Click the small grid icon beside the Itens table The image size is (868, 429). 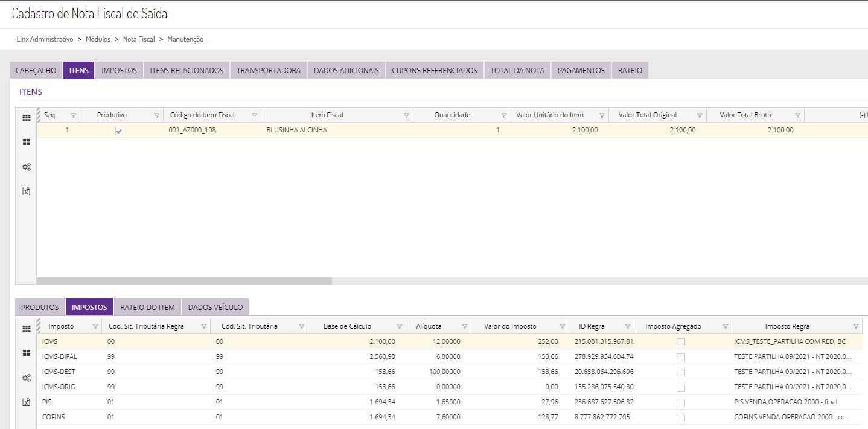(x=26, y=118)
